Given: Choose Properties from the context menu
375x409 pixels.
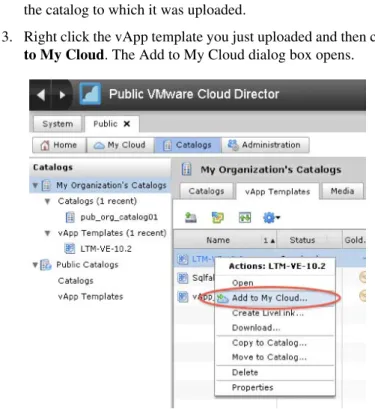Looking at the screenshot, I should 275,388.
